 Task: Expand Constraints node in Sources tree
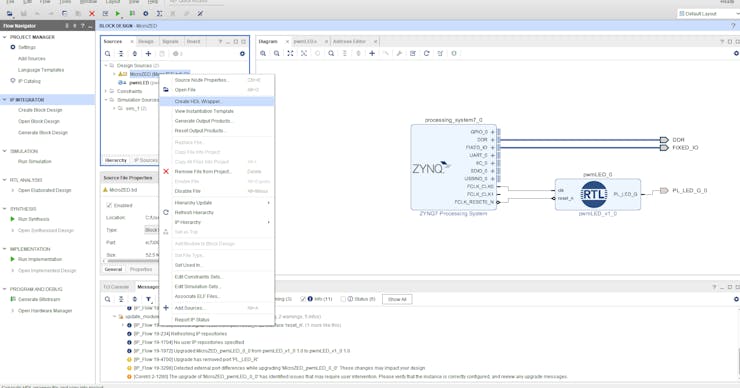[x=106, y=91]
